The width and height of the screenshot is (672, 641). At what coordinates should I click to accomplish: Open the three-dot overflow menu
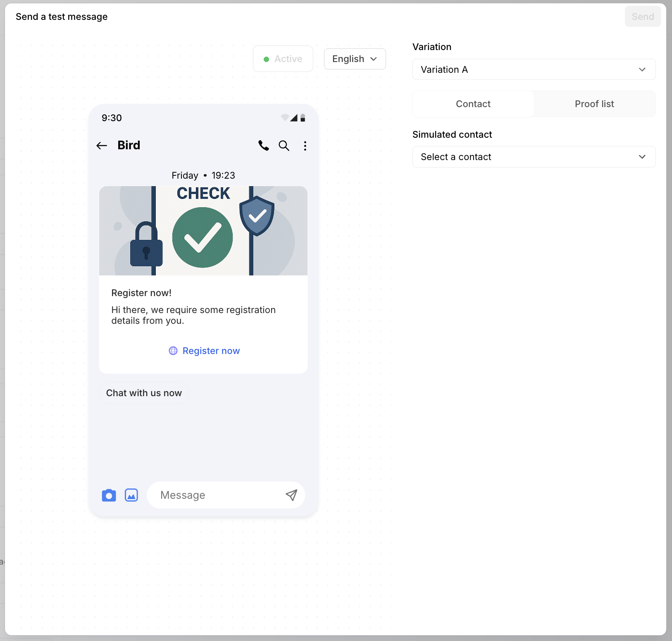tap(305, 146)
